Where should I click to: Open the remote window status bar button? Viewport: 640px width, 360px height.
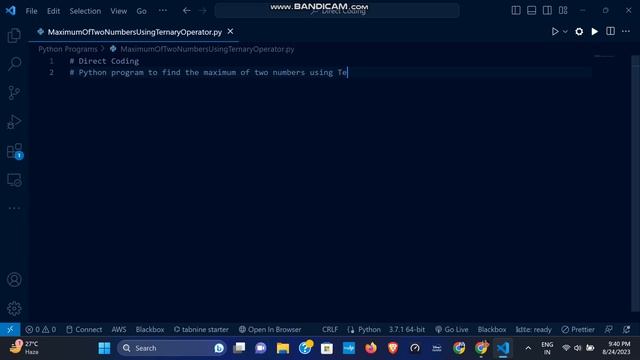click(x=10, y=329)
